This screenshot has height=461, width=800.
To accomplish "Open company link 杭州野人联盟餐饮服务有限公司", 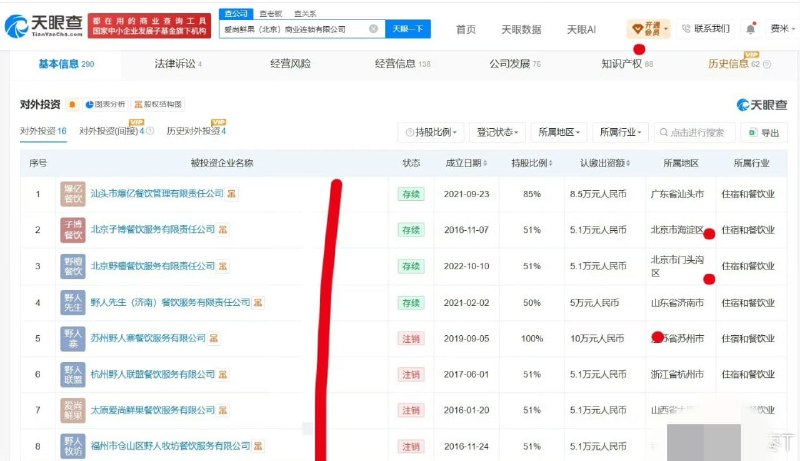I will (153, 374).
